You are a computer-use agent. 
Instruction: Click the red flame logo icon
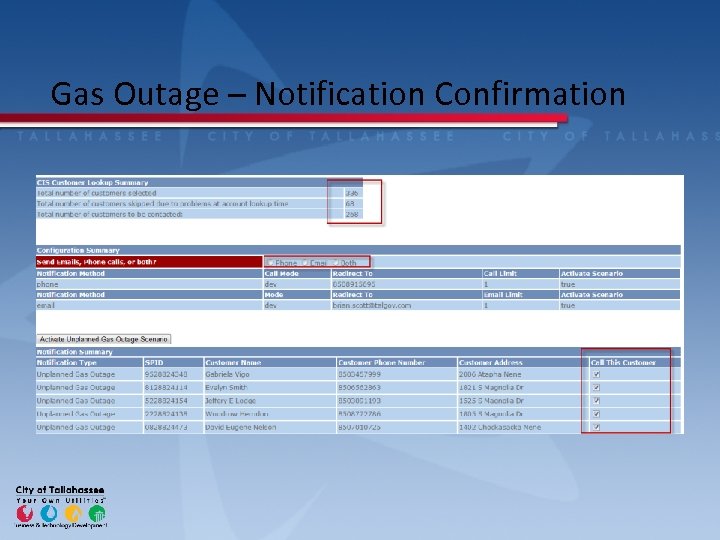tap(25, 513)
